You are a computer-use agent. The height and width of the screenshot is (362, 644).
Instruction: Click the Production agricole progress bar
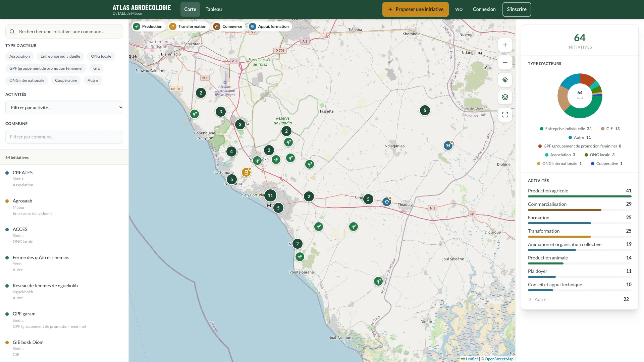pyautogui.click(x=580, y=196)
